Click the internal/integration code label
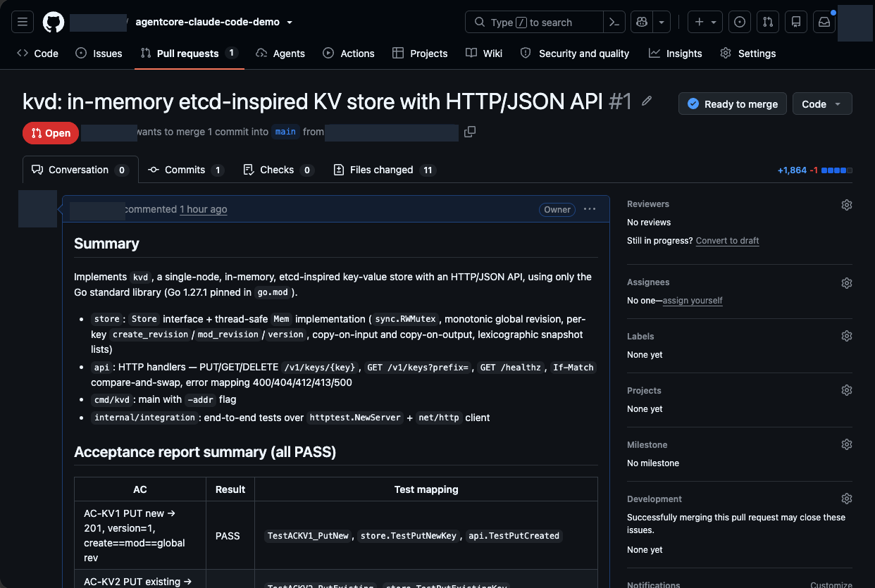The width and height of the screenshot is (875, 588). pyautogui.click(x=144, y=418)
